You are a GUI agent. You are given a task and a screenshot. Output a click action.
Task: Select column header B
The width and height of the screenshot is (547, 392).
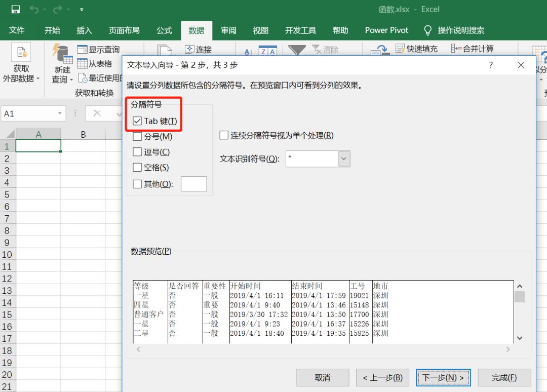[x=83, y=134]
